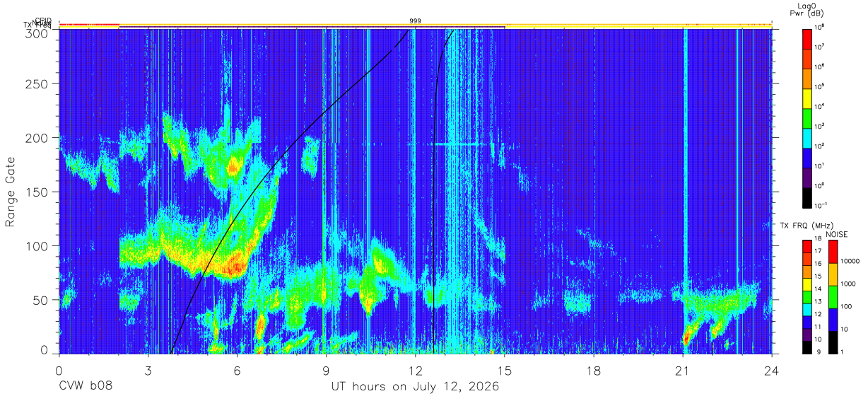Click the "999" CPID value above plot
This screenshot has width=868, height=401.
coord(416,21)
